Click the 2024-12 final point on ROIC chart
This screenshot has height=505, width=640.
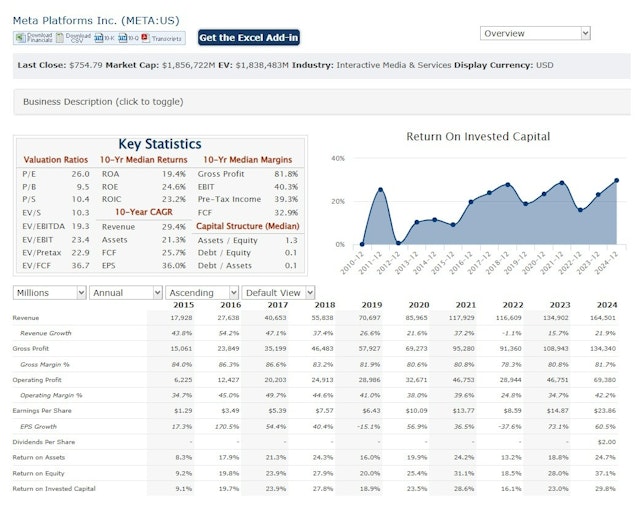(x=616, y=180)
